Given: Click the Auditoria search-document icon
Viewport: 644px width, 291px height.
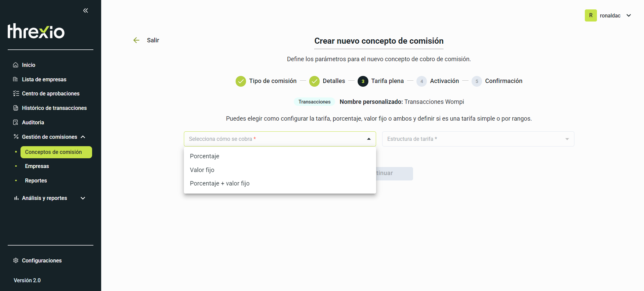Looking at the screenshot, I should pos(15,122).
